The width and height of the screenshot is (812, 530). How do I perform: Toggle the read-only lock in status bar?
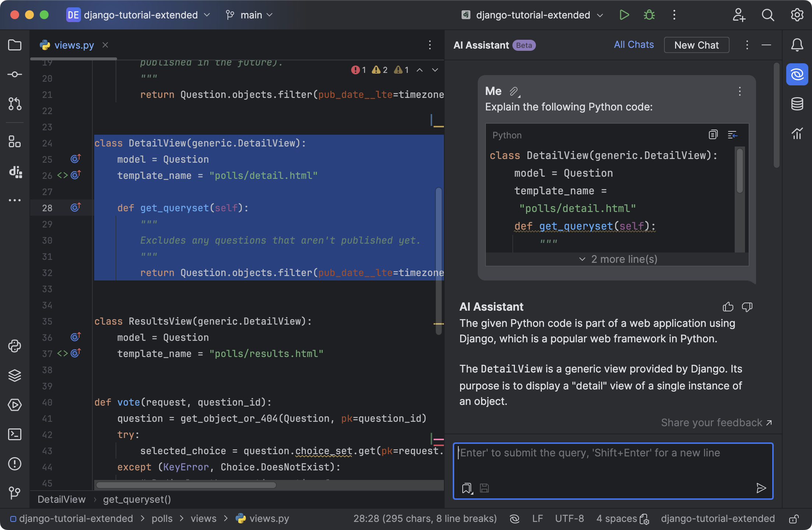coord(794,519)
